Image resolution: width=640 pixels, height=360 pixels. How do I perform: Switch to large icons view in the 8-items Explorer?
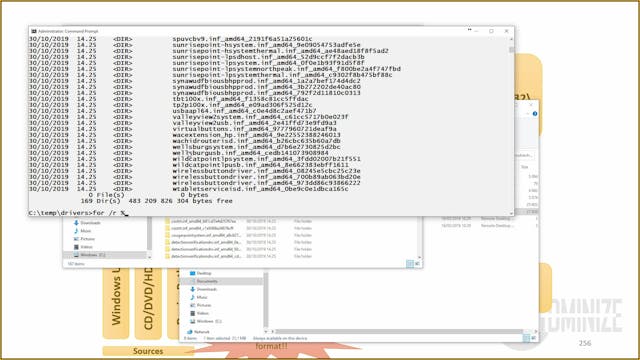tap(533, 338)
